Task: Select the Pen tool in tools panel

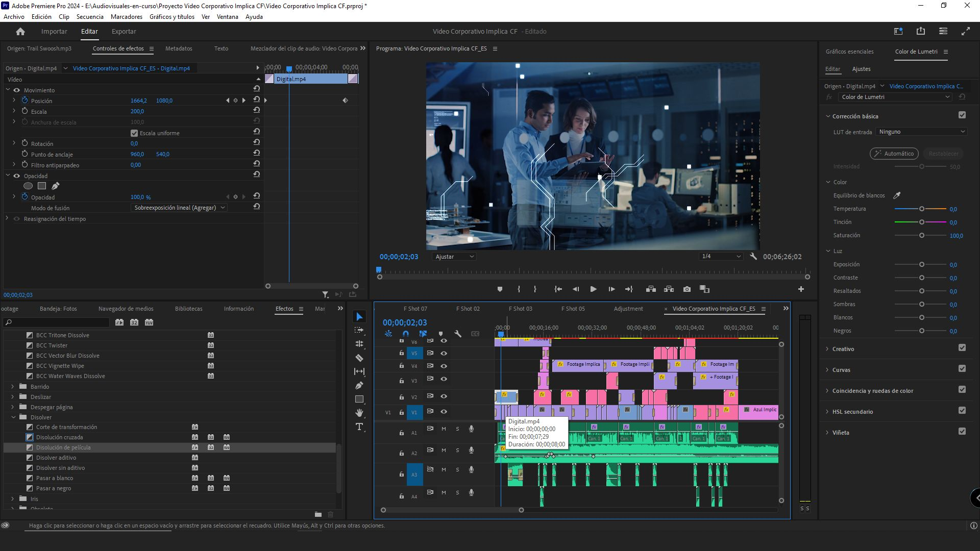Action: point(359,386)
